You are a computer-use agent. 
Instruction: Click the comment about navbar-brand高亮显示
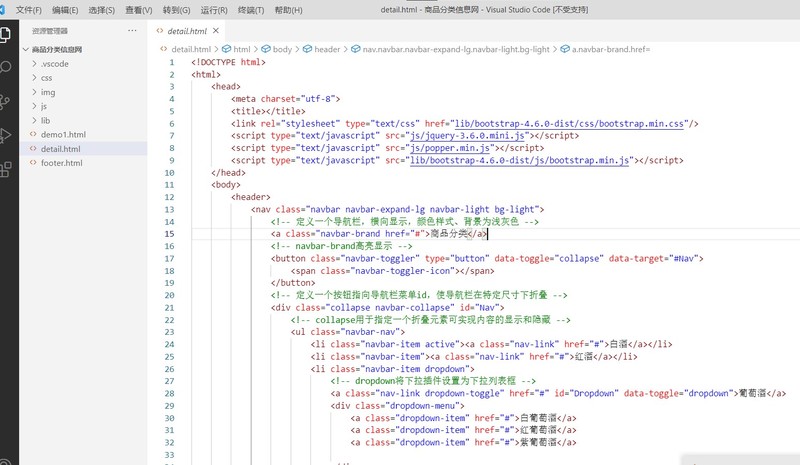pos(341,246)
